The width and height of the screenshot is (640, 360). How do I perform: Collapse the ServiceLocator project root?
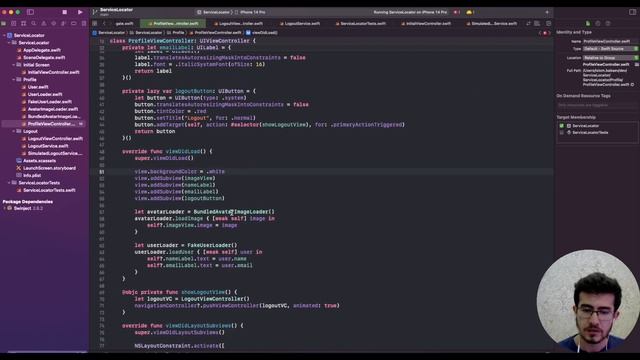click(4, 36)
